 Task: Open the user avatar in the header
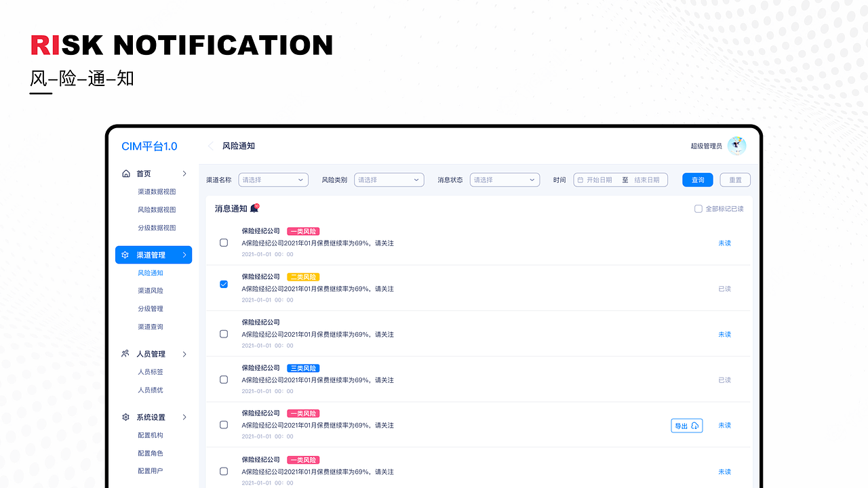click(x=736, y=146)
